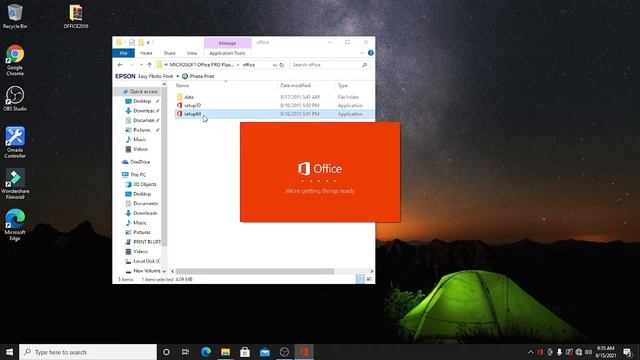Switch to the Share ribbon tab
Viewport: 640px width, 360px height.
click(169, 53)
